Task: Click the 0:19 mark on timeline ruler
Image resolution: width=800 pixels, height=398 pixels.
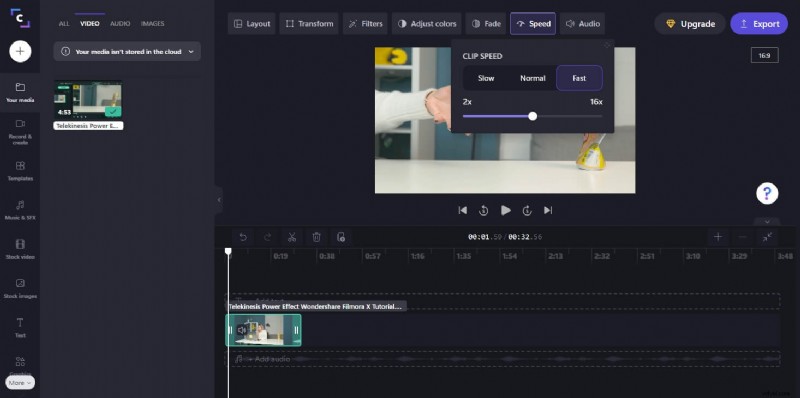Action: point(280,256)
